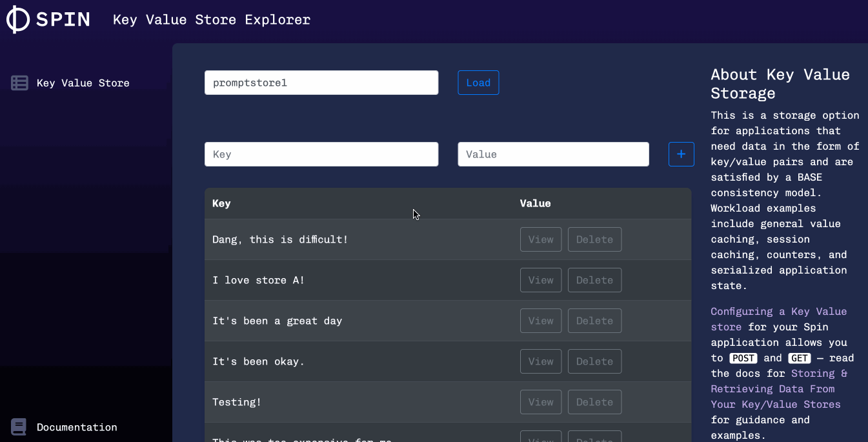
Task: Click the Documentation book icon
Action: pyautogui.click(x=19, y=427)
